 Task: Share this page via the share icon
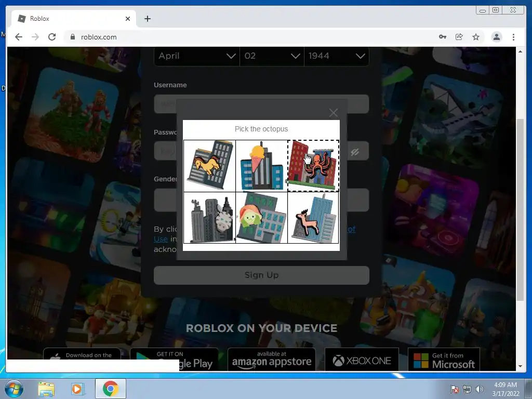pyautogui.click(x=459, y=37)
